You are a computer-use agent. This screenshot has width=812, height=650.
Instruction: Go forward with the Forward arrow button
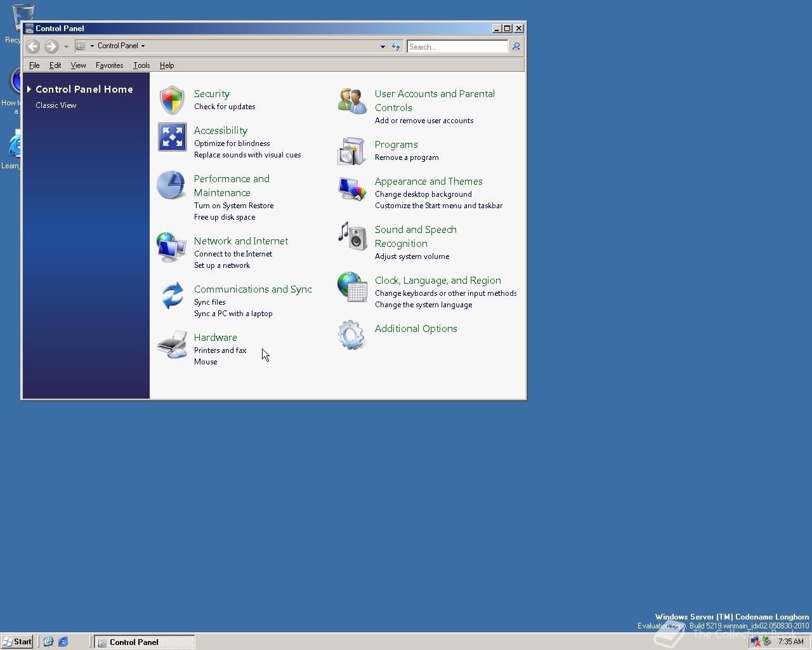(51, 46)
